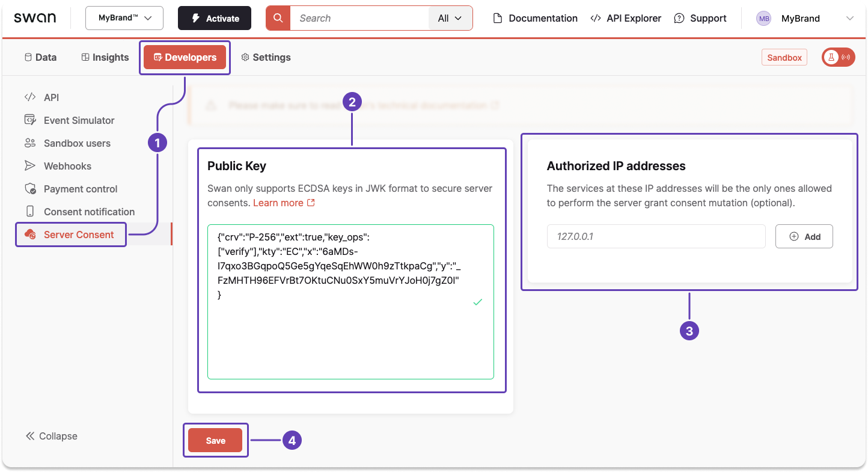This screenshot has height=472, width=868.
Task: Open the Learn more link
Action: [279, 203]
